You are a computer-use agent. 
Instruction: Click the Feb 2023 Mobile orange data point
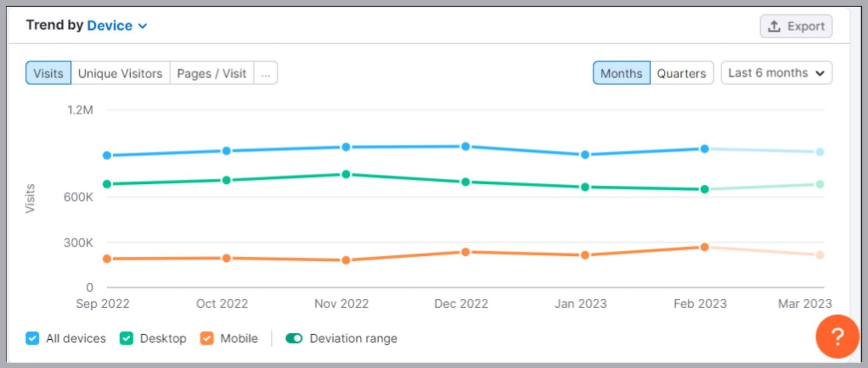point(704,247)
